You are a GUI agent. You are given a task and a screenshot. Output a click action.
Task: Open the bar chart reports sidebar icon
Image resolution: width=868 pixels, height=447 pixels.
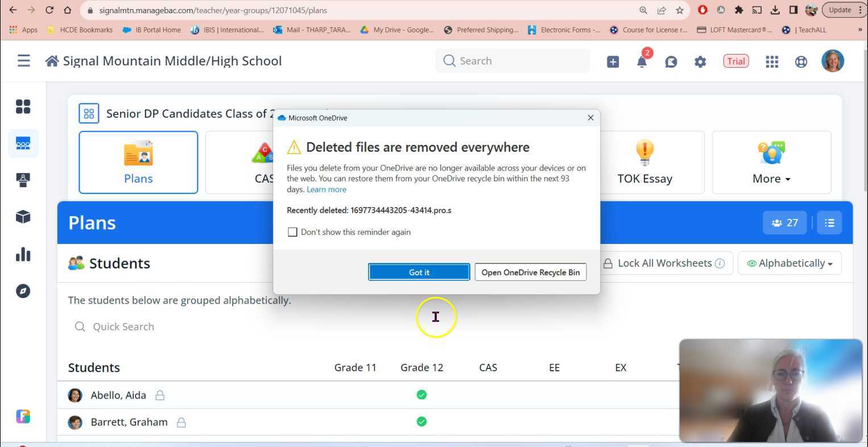point(23,254)
